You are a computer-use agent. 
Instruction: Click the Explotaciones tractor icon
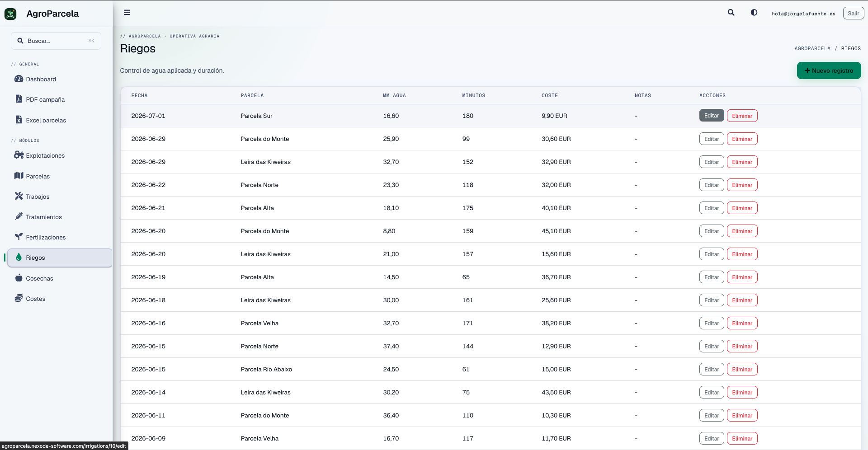pos(19,155)
